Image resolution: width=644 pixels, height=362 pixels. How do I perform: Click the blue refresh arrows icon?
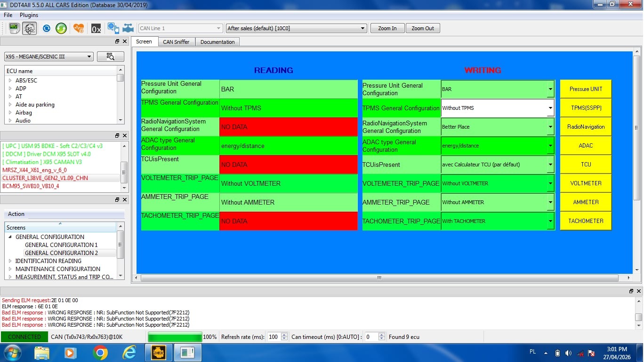[46, 28]
